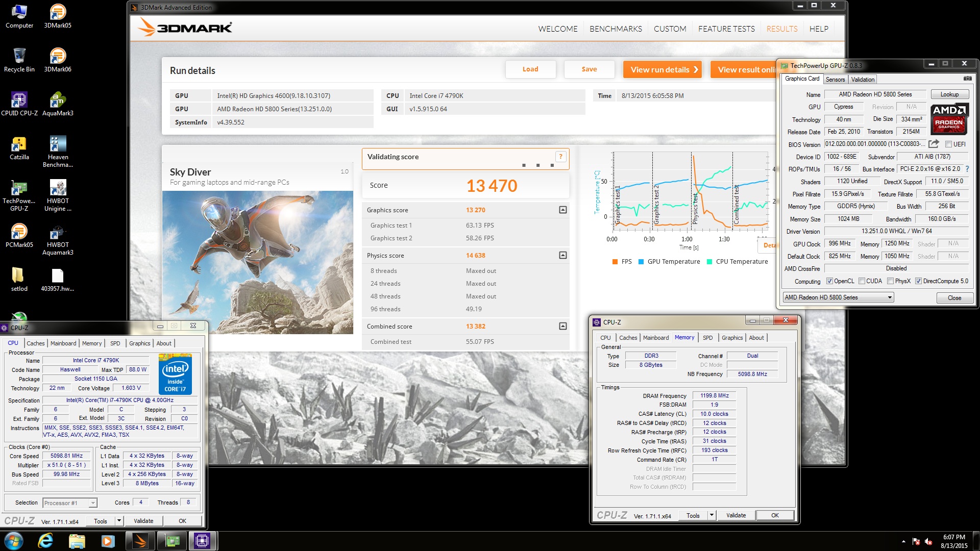Switch to GPU-Z in the taskbar

coord(172,541)
